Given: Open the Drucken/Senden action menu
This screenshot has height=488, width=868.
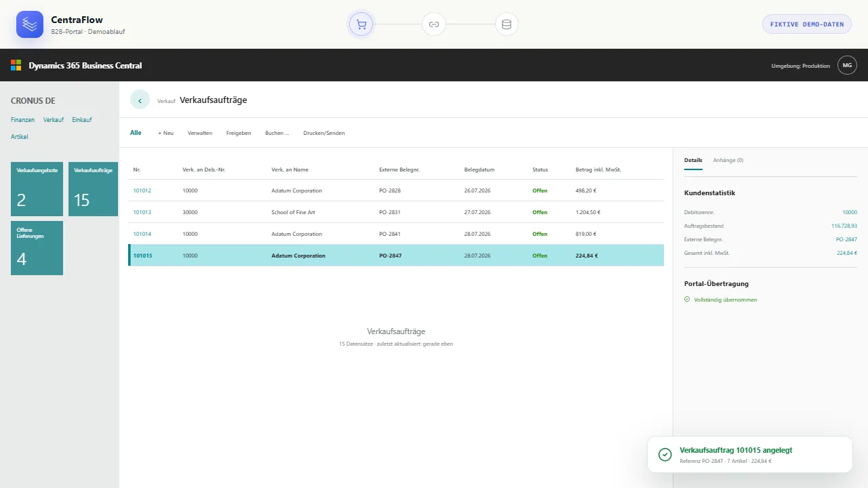Looking at the screenshot, I should pyautogui.click(x=324, y=133).
